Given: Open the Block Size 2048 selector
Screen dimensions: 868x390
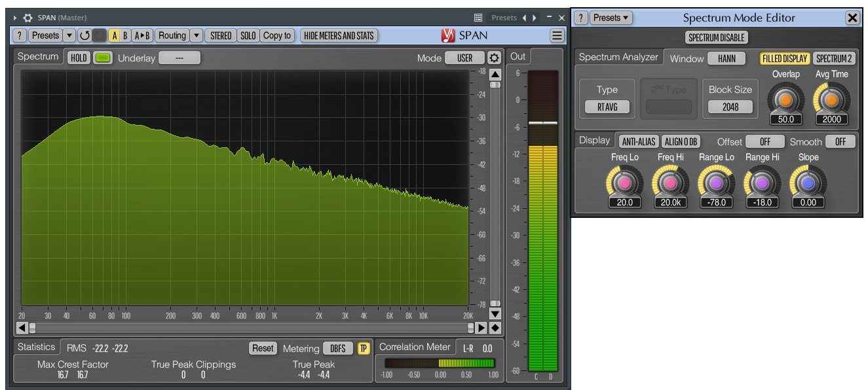Looking at the screenshot, I should (730, 107).
